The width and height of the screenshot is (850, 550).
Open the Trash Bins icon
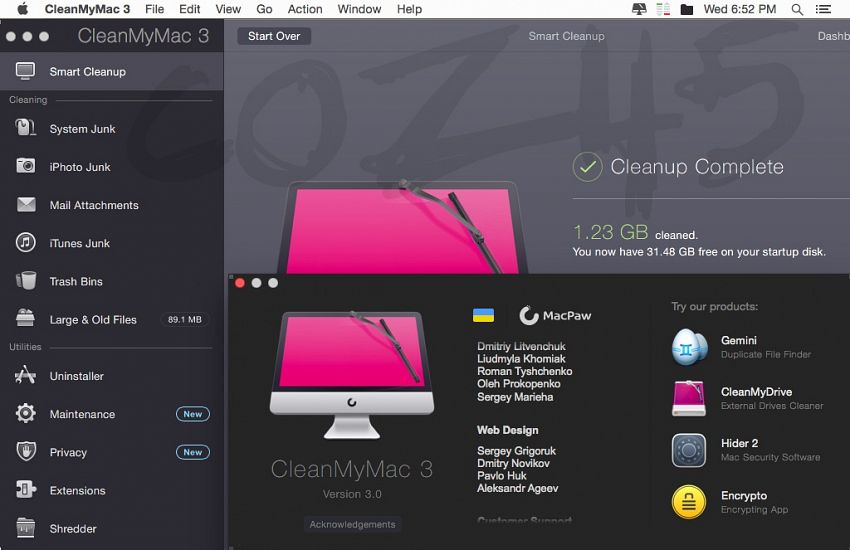(25, 281)
